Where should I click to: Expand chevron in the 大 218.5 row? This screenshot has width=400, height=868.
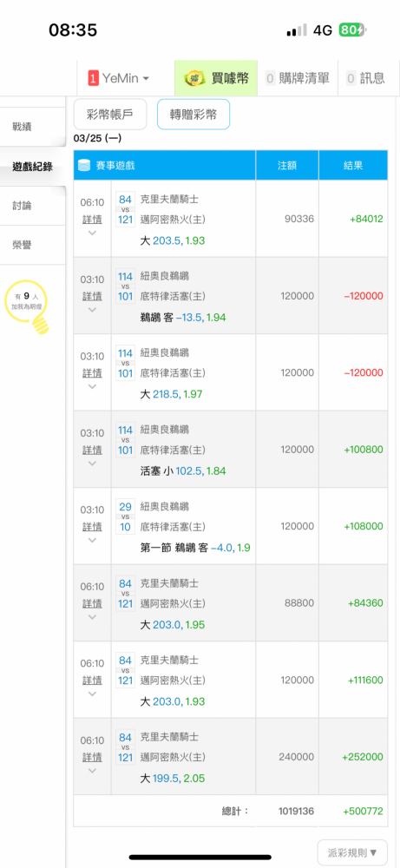click(x=92, y=387)
